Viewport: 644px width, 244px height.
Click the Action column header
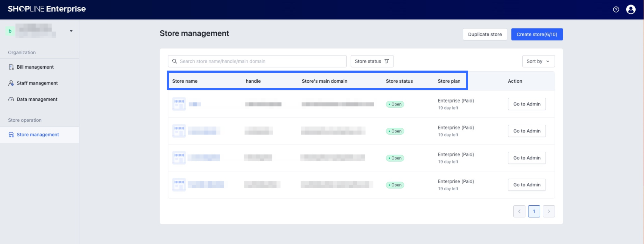click(515, 81)
